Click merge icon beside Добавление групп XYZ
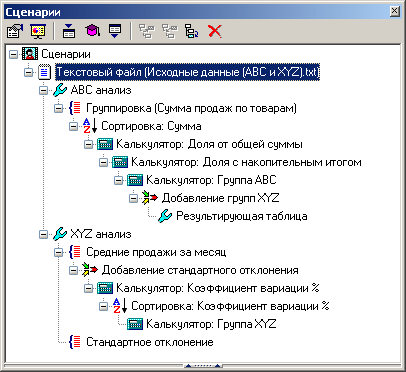The height and width of the screenshot is (372, 406). coord(150,198)
